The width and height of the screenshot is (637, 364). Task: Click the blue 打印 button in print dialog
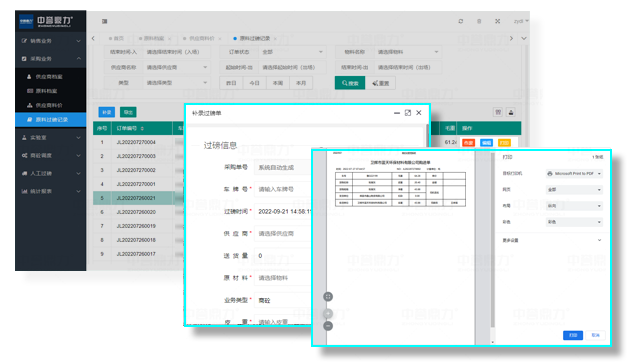[573, 335]
